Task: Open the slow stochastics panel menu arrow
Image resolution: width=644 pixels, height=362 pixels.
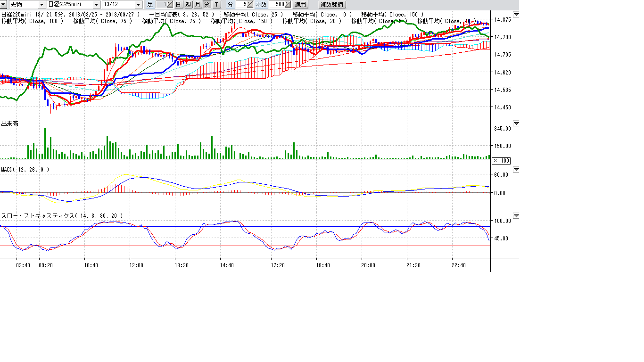Action: pos(516,216)
